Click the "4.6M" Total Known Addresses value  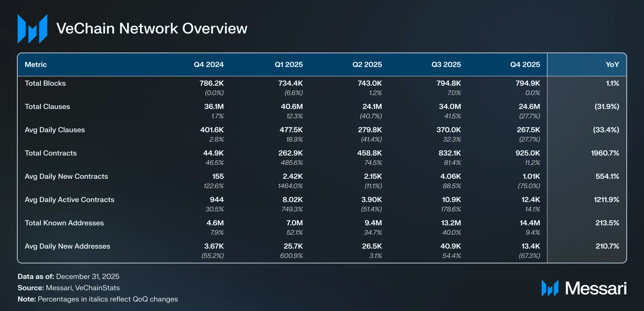pyautogui.click(x=215, y=223)
